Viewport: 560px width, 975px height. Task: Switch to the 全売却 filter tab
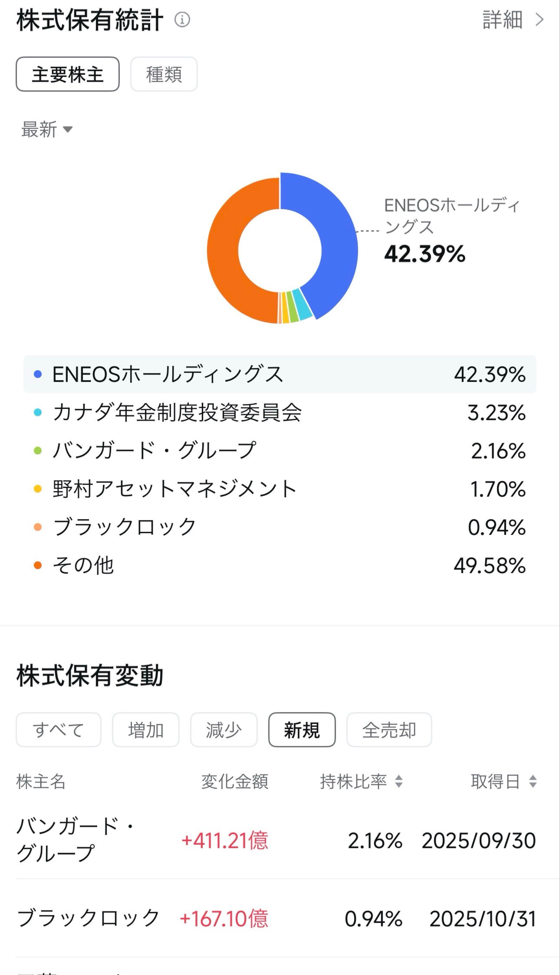coord(389,729)
